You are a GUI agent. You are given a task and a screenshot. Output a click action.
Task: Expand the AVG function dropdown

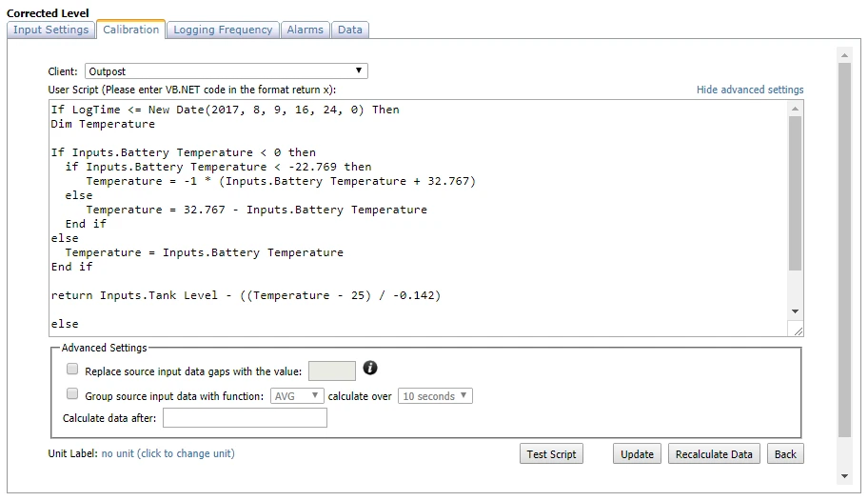point(298,396)
